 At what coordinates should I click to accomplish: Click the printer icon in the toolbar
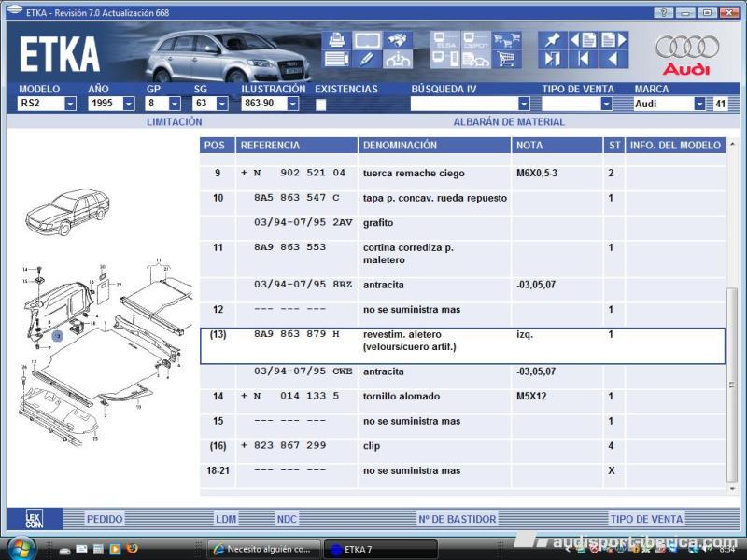(336, 40)
